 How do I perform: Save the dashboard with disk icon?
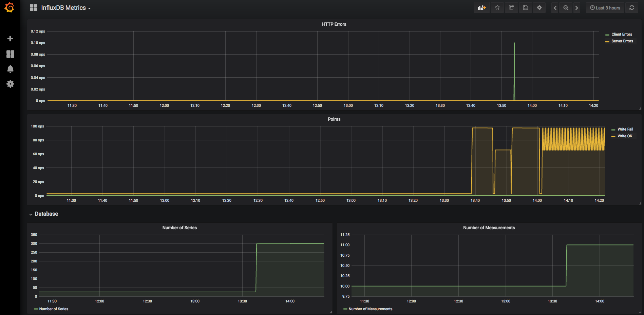pos(525,8)
